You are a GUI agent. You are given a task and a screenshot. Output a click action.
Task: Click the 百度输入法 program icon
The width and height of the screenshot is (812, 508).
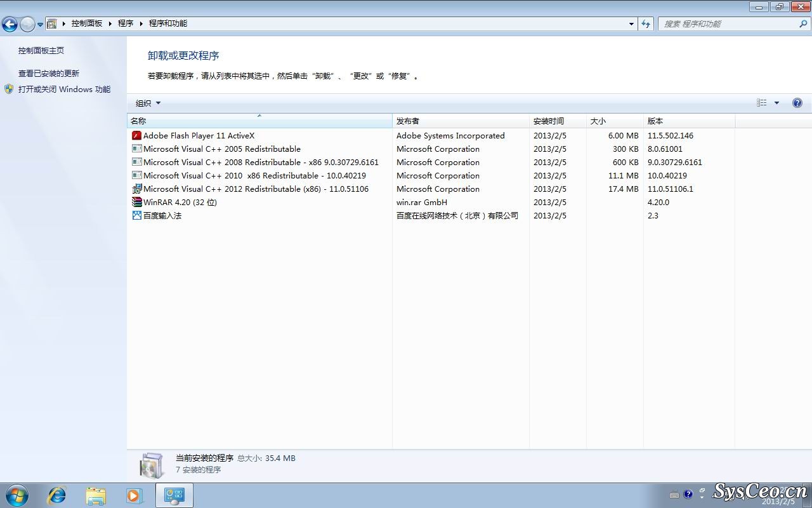coord(136,215)
